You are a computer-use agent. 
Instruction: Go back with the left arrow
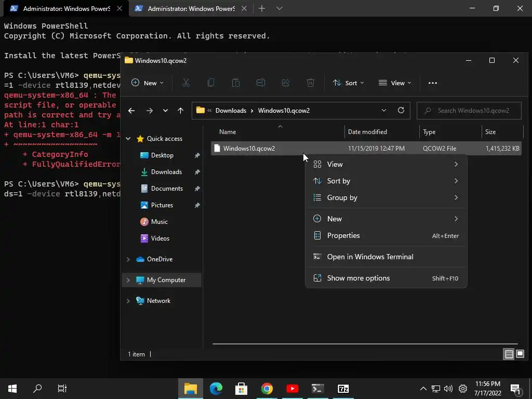click(131, 111)
